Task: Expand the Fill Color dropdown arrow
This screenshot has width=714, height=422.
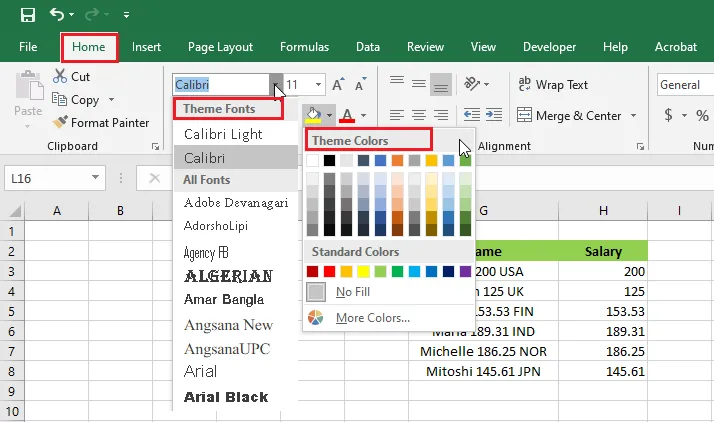Action: coord(329,116)
